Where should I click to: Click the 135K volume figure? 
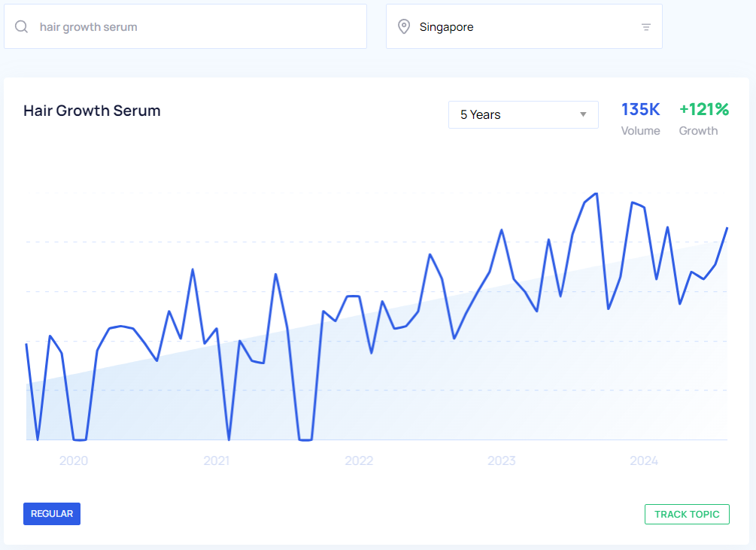pos(640,110)
